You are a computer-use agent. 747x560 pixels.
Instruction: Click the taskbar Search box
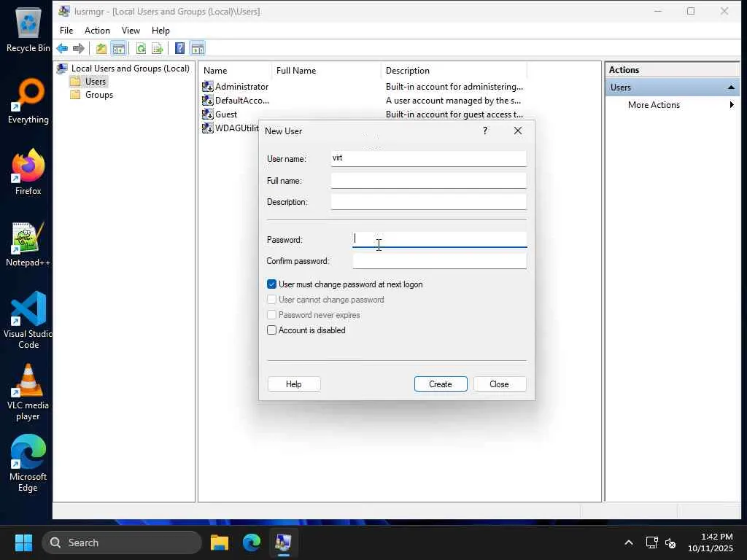[x=122, y=542]
